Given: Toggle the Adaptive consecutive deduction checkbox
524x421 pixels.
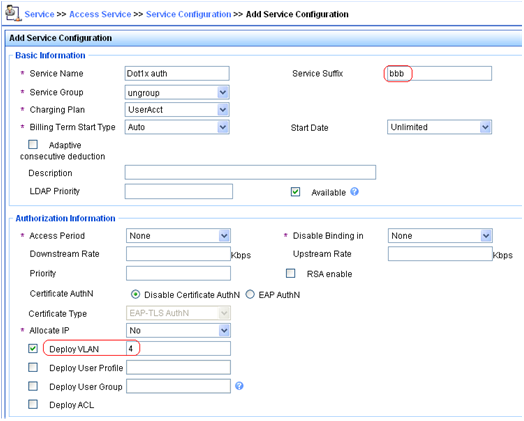Looking at the screenshot, I should [33, 145].
